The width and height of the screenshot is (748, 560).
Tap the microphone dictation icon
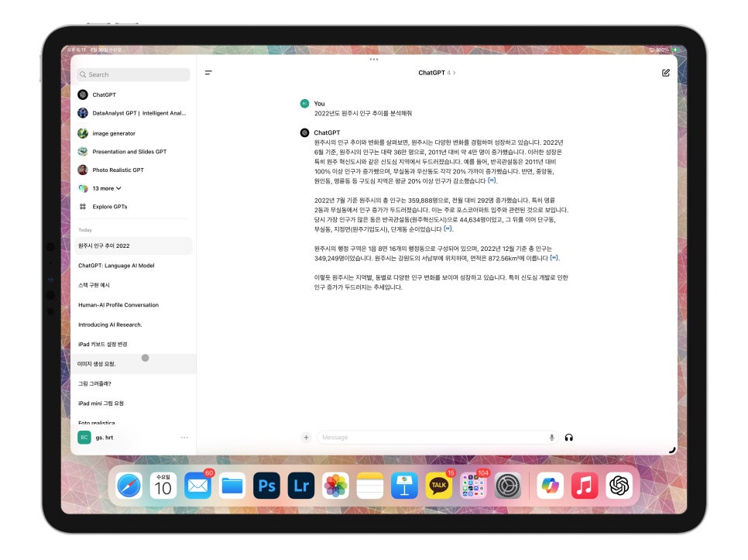coord(551,438)
